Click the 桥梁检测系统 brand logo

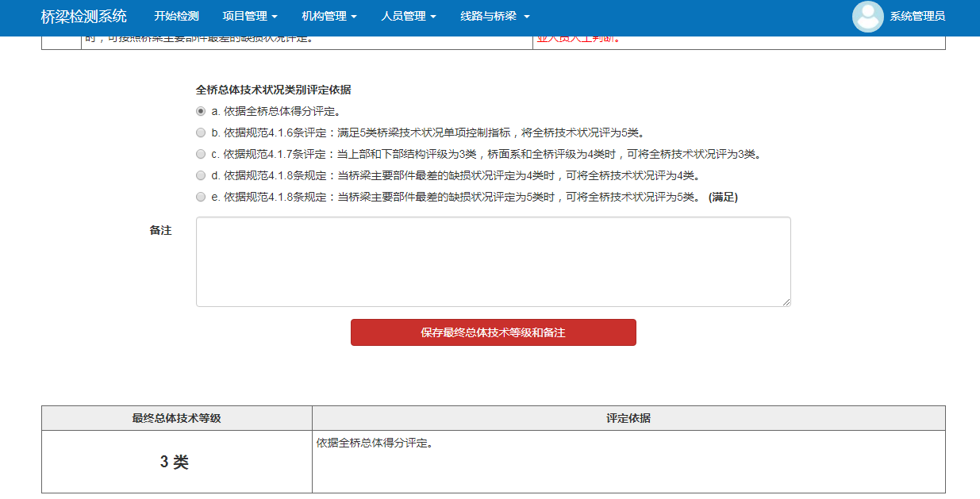pyautogui.click(x=83, y=17)
